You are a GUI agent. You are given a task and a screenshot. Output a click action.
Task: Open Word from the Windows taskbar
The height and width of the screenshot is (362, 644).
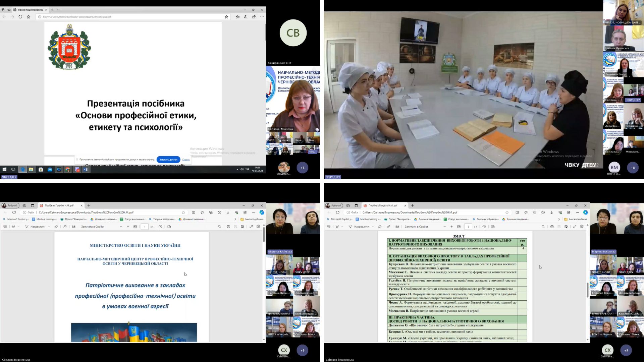pos(86,170)
